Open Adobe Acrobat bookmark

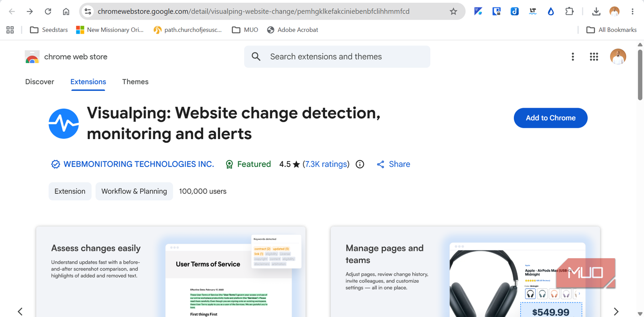(x=292, y=30)
